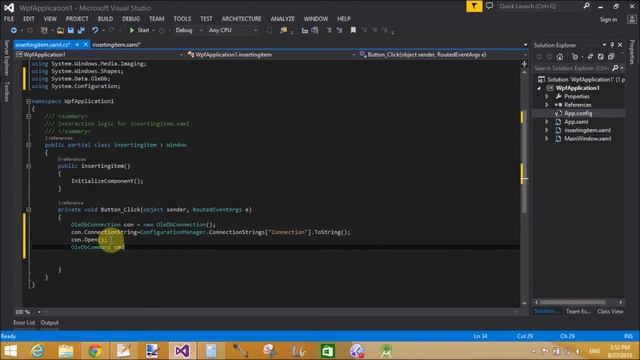Open the ANALYZE menu
Screen dimensions: 640x360
[x=282, y=19]
